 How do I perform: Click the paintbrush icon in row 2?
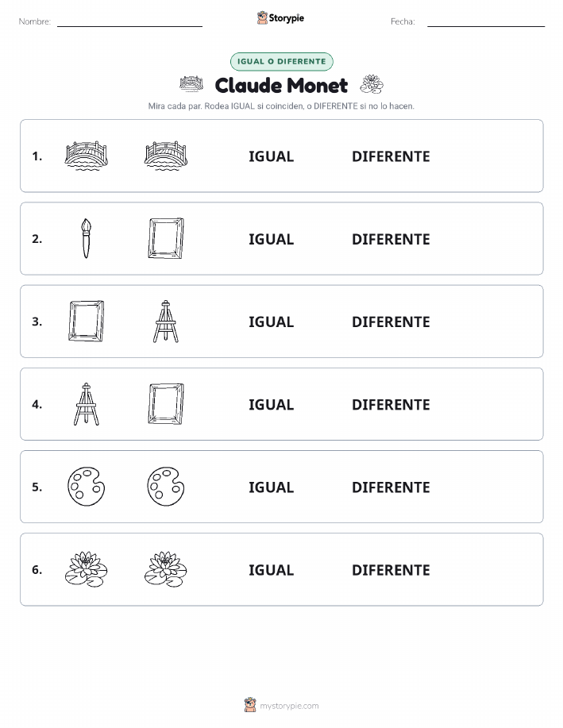tap(86, 238)
